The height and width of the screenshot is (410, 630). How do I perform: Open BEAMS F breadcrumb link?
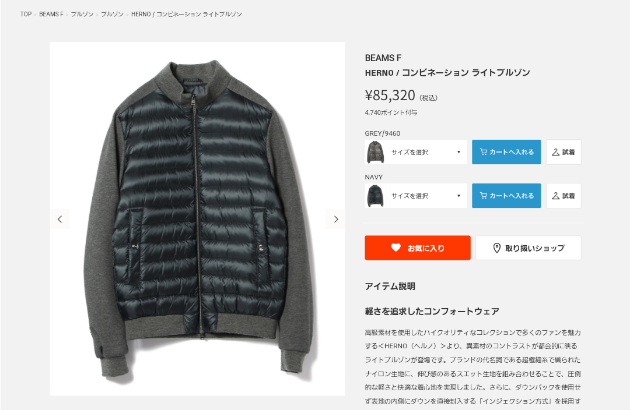pyautogui.click(x=51, y=14)
